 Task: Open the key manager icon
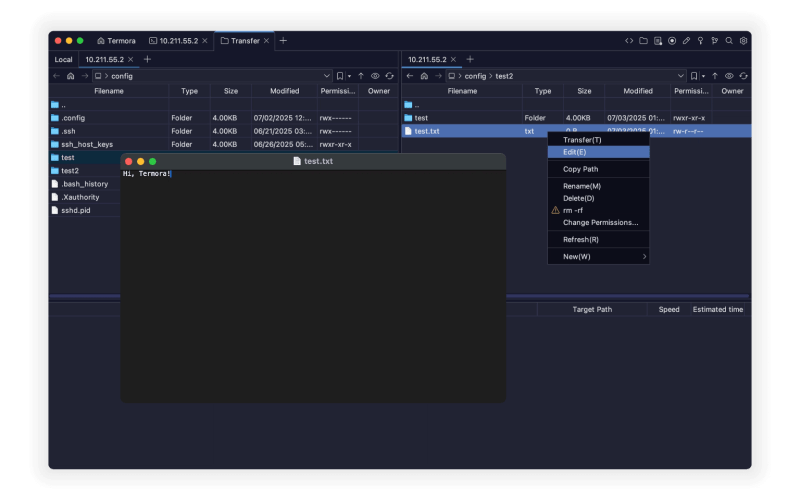click(701, 41)
